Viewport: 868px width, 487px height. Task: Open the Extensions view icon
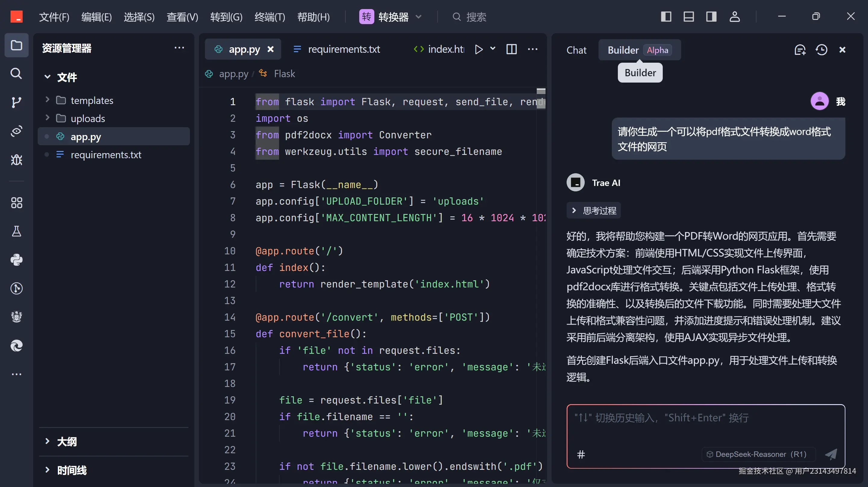point(16,203)
